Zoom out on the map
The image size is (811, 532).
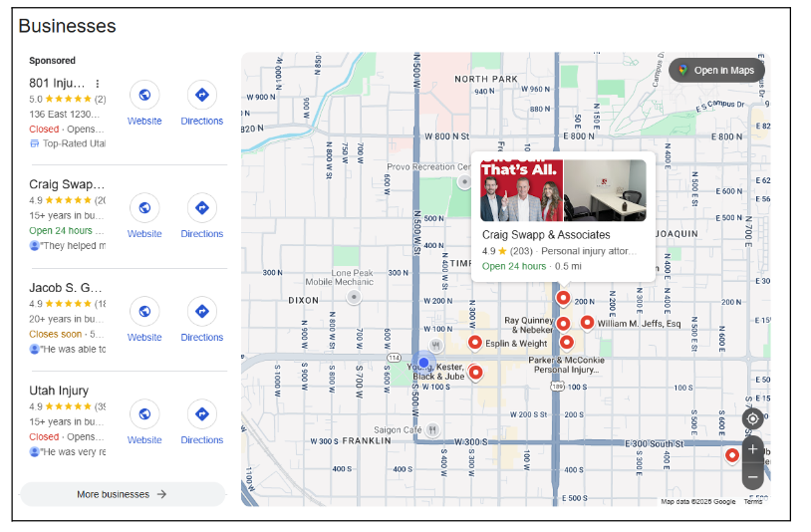pyautogui.click(x=752, y=476)
